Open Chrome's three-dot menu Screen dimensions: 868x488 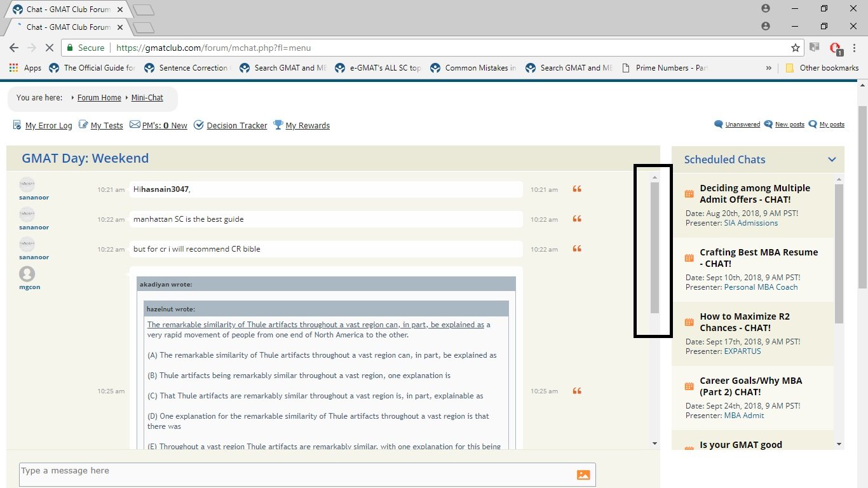coord(853,48)
